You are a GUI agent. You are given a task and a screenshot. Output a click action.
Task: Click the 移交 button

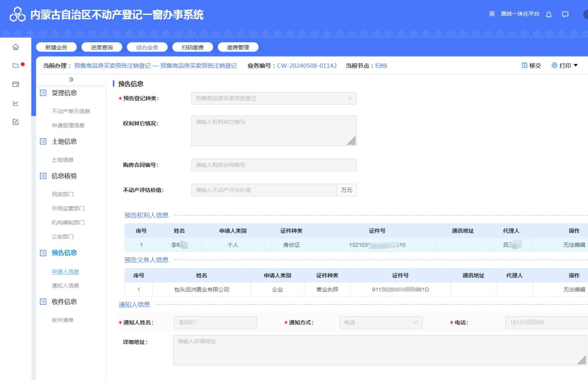pos(531,66)
